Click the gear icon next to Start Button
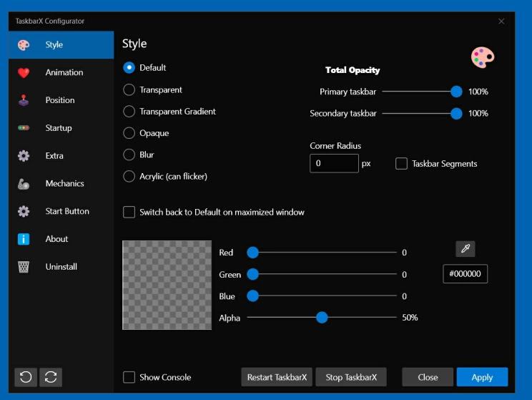532x400 pixels. pos(24,211)
